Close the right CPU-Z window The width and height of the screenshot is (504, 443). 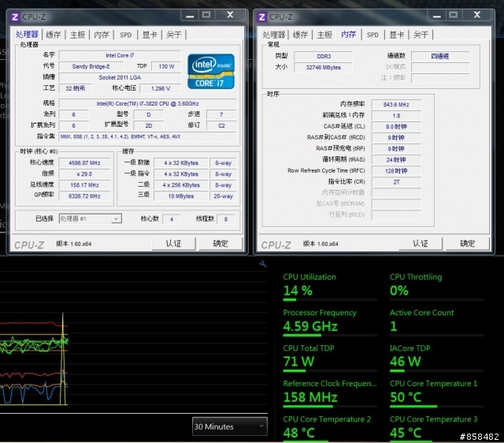click(477, 15)
